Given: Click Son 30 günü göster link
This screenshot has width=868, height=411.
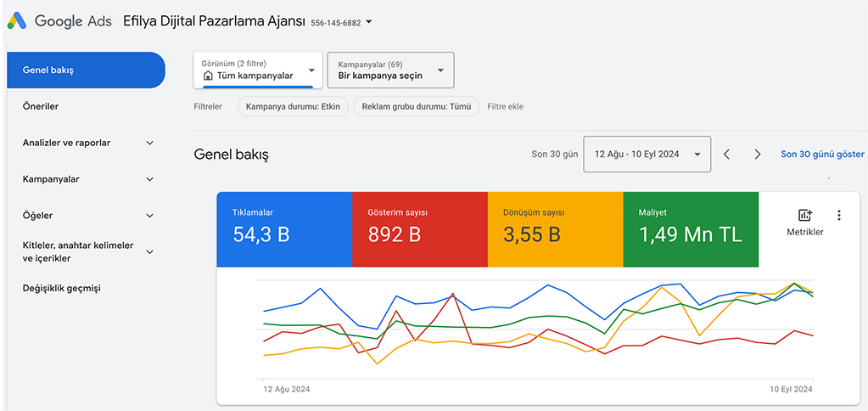Looking at the screenshot, I should pyautogui.click(x=822, y=155).
